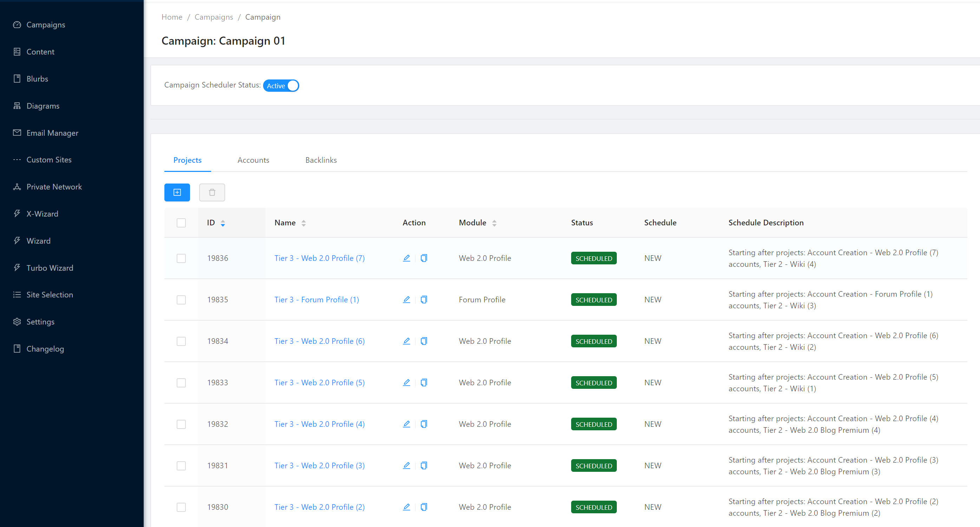This screenshot has height=527, width=980.
Task: Switch to the Accounts tab
Action: point(253,160)
